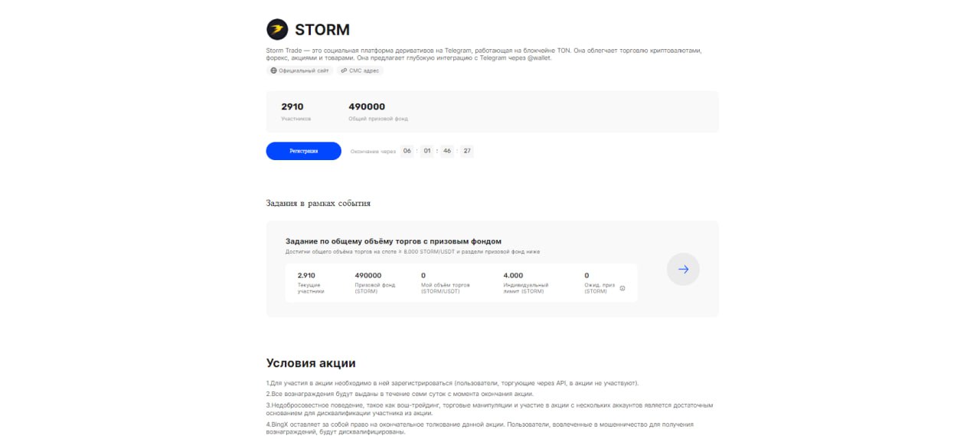Click the Задания в рамках события heading

pos(318,203)
